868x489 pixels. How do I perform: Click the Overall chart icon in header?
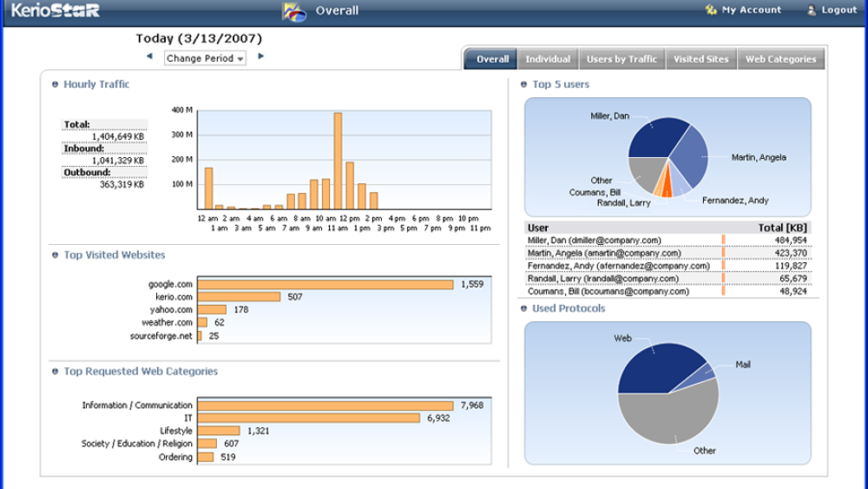294,11
